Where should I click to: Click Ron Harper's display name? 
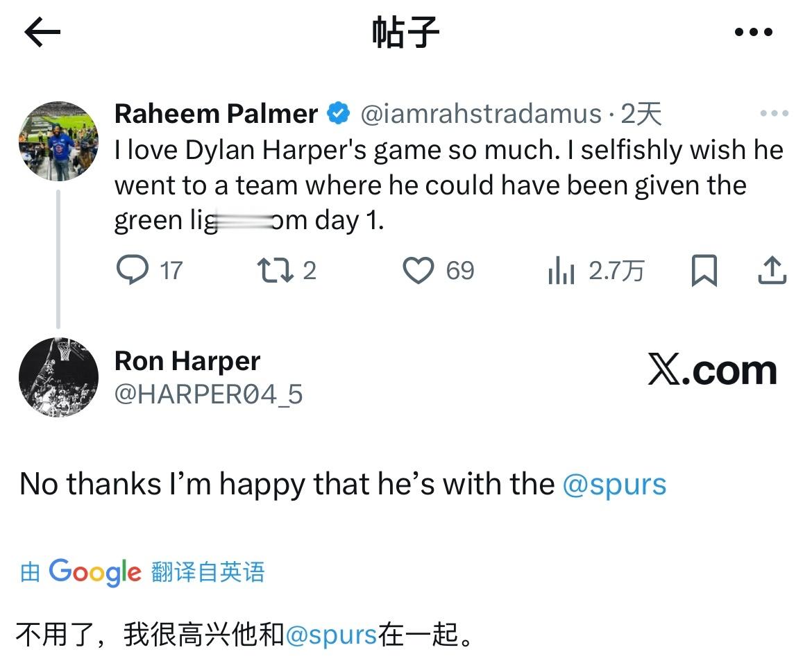coord(186,360)
